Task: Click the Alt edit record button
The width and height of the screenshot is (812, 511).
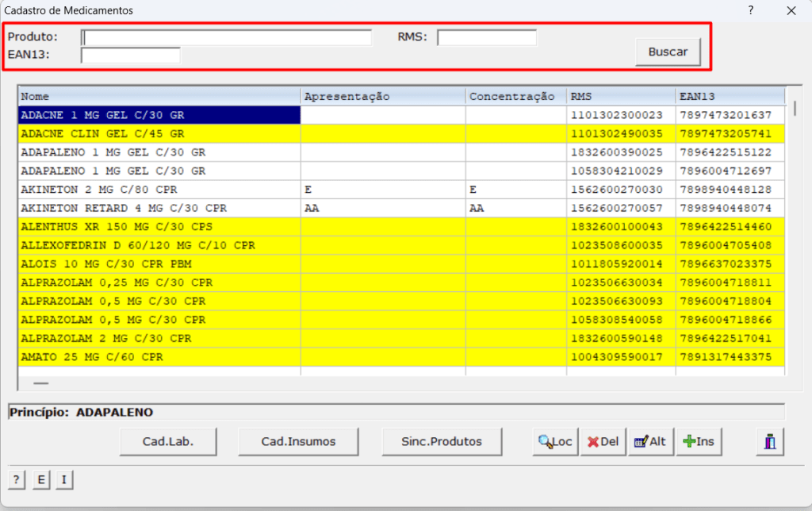Action: point(649,442)
